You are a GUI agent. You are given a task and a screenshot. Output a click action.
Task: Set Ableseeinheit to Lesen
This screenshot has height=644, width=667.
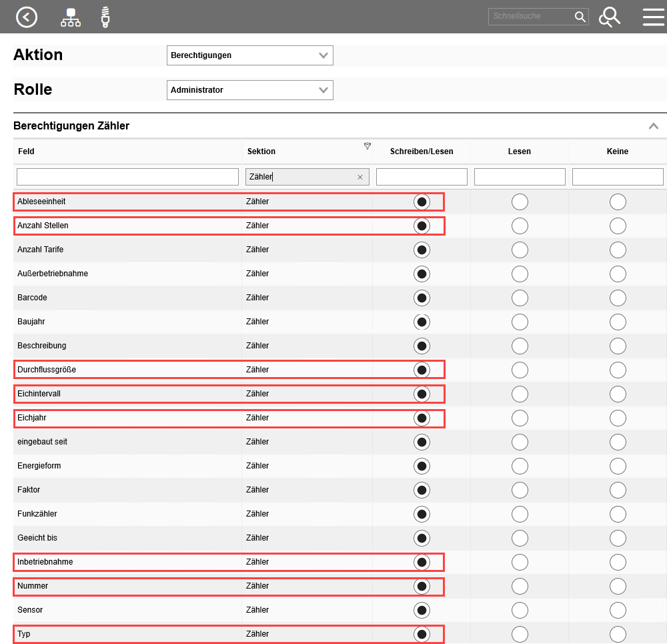coord(520,202)
